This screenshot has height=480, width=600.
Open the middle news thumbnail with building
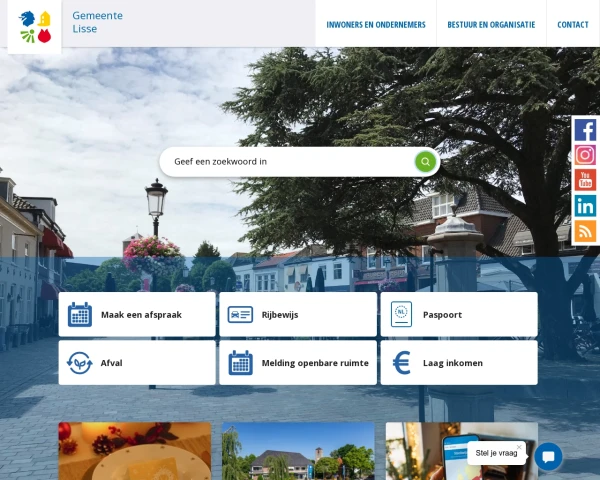(x=298, y=452)
